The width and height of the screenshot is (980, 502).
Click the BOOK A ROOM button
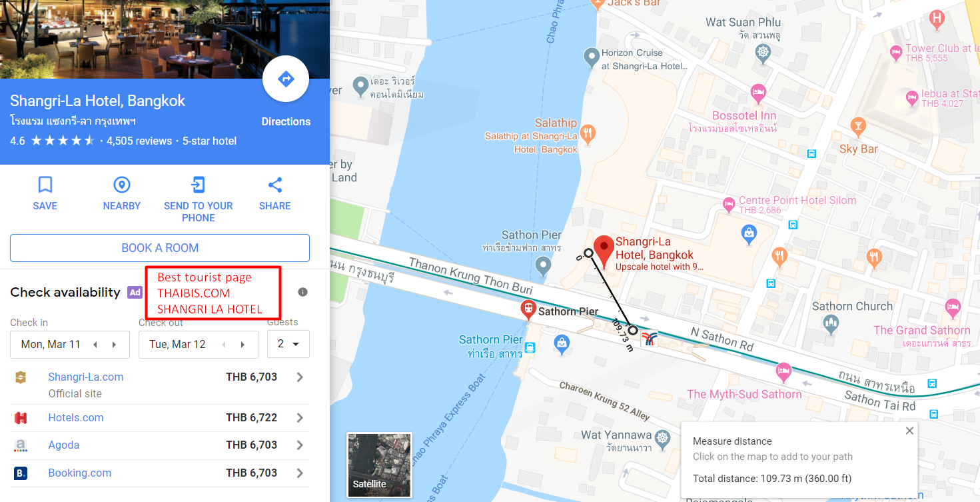(x=160, y=248)
